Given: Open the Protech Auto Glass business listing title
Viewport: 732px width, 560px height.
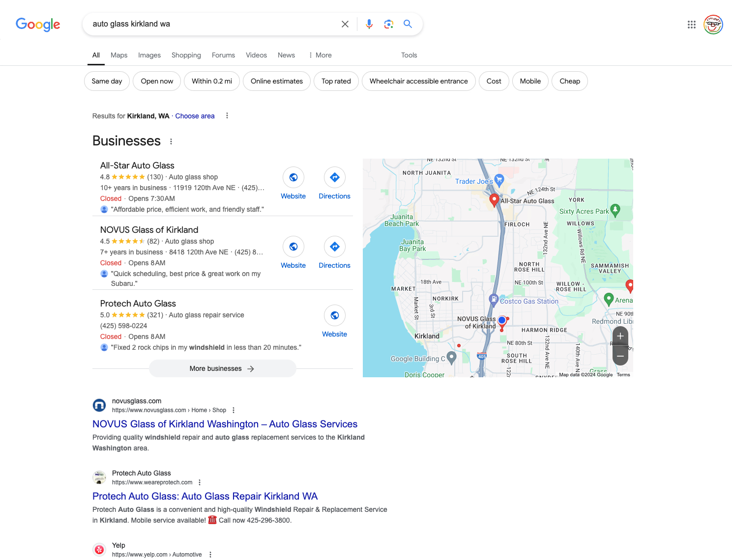Looking at the screenshot, I should [x=138, y=304].
